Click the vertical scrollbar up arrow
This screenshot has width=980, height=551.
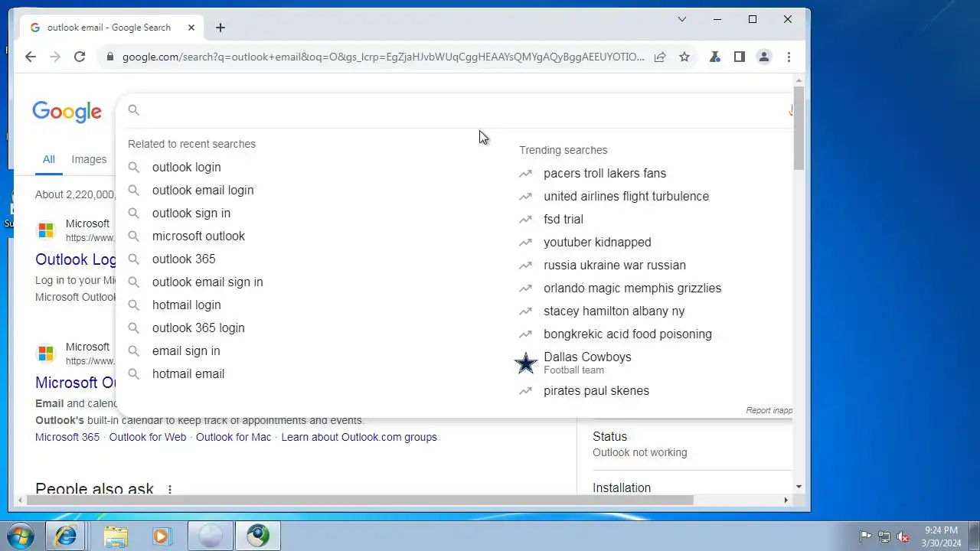[x=799, y=80]
